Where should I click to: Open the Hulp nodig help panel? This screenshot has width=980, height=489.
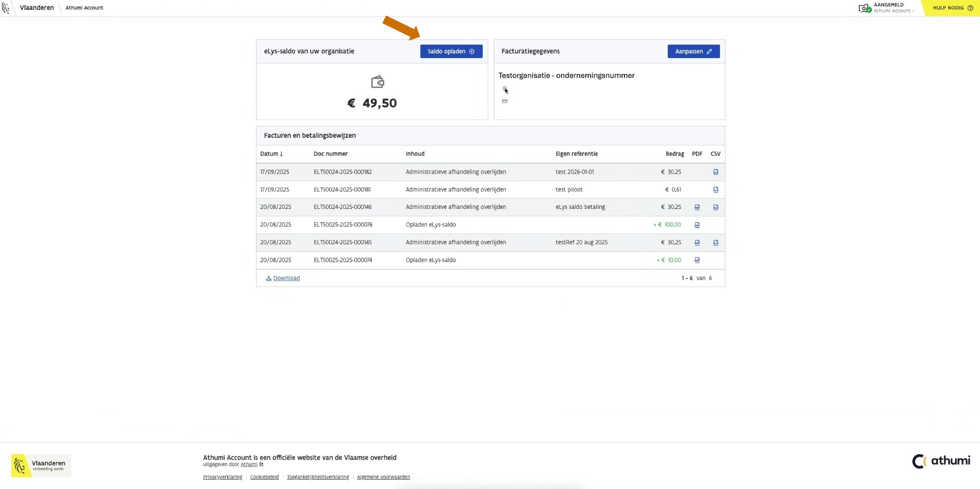952,8
